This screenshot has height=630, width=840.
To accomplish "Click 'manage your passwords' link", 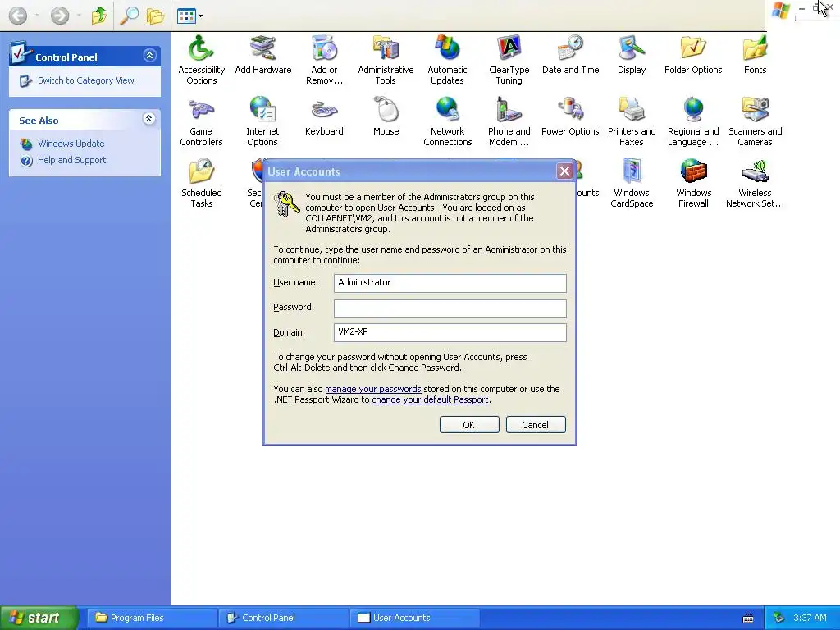I will tap(373, 389).
